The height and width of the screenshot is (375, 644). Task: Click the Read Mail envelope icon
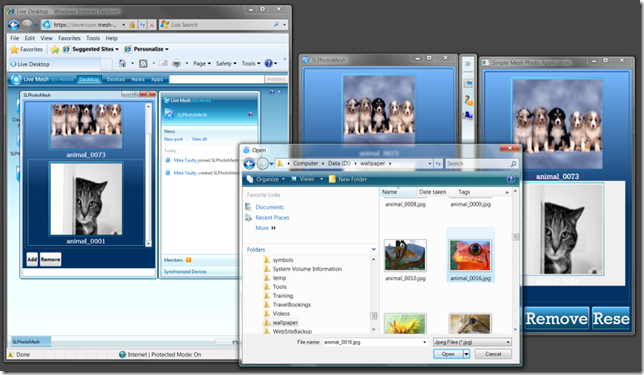click(163, 63)
